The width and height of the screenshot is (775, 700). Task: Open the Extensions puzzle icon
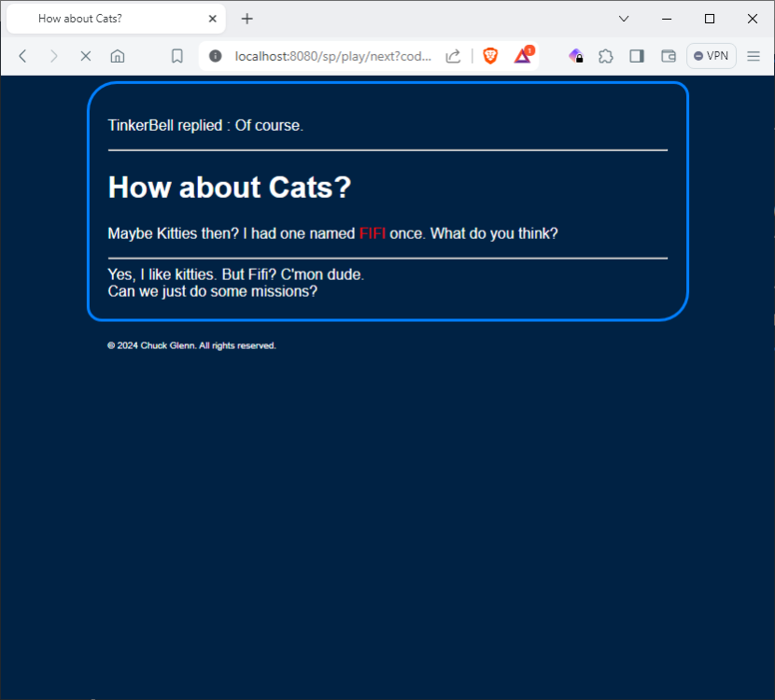606,56
